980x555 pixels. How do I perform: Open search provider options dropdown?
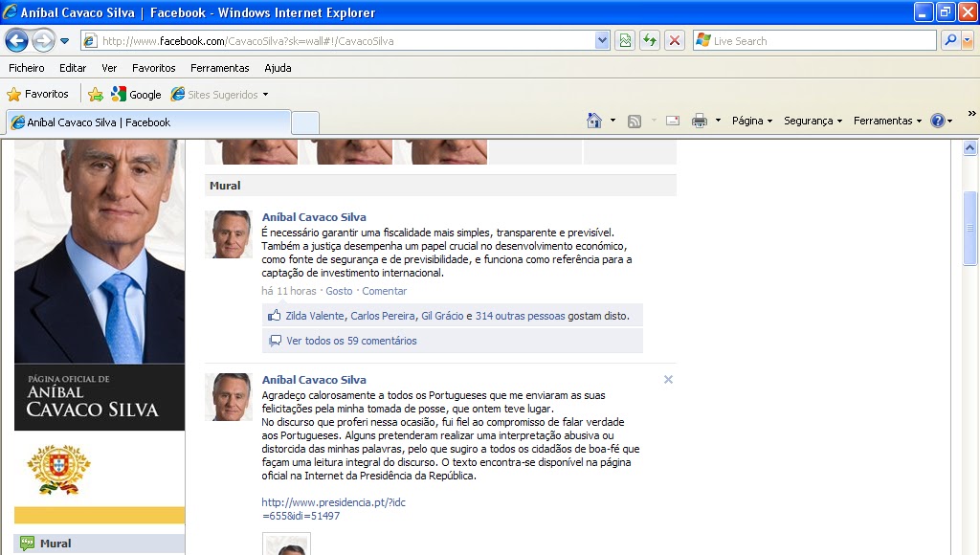(968, 41)
